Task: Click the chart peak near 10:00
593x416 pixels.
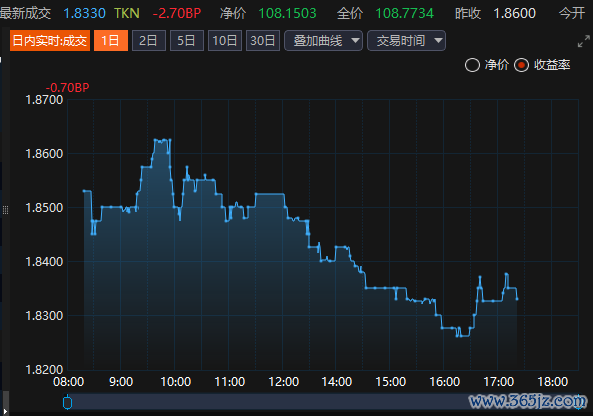Action: 162,140
